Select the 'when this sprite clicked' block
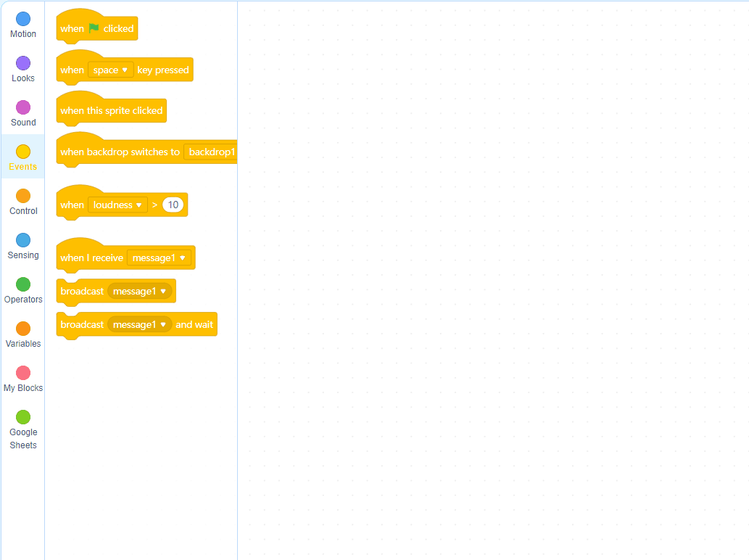This screenshot has height=560, width=749. click(x=112, y=110)
